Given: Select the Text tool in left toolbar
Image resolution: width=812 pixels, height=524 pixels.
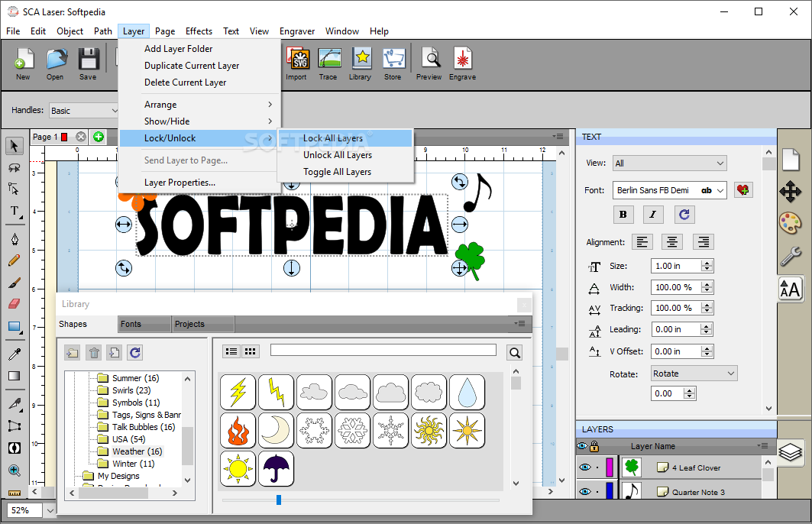Looking at the screenshot, I should pos(15,212).
